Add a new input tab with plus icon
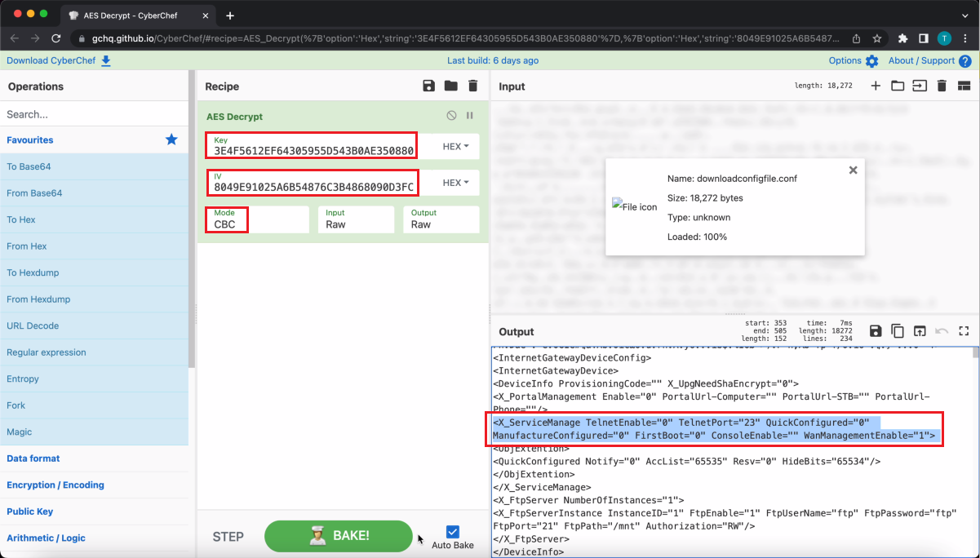The image size is (980, 558). pyautogui.click(x=876, y=86)
